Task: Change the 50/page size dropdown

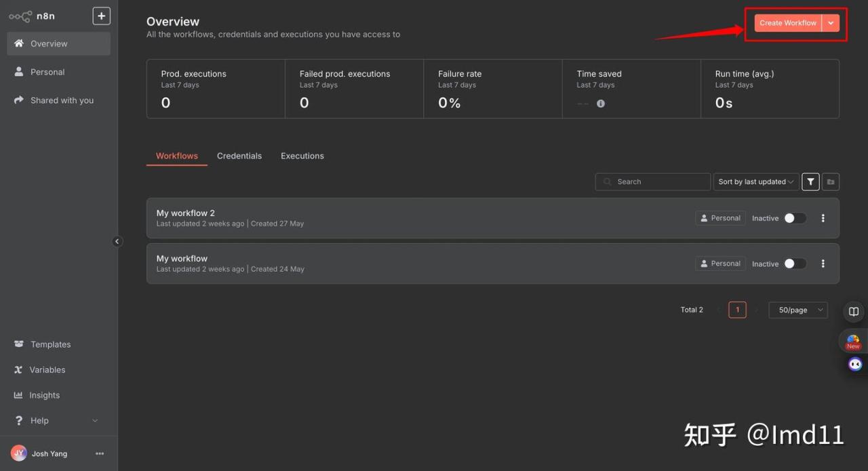Action: 798,310
